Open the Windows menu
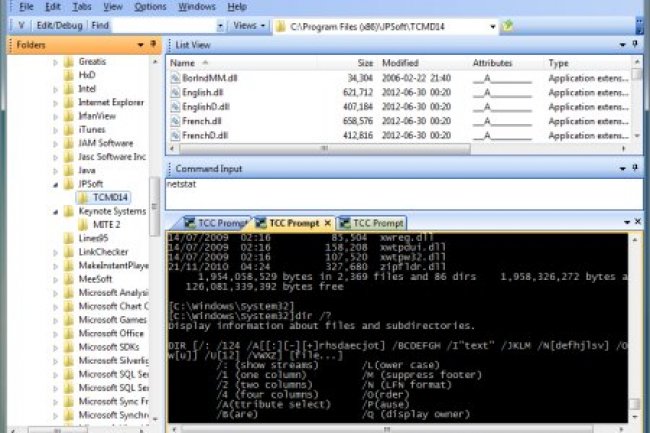The image size is (650, 433). pos(196,7)
